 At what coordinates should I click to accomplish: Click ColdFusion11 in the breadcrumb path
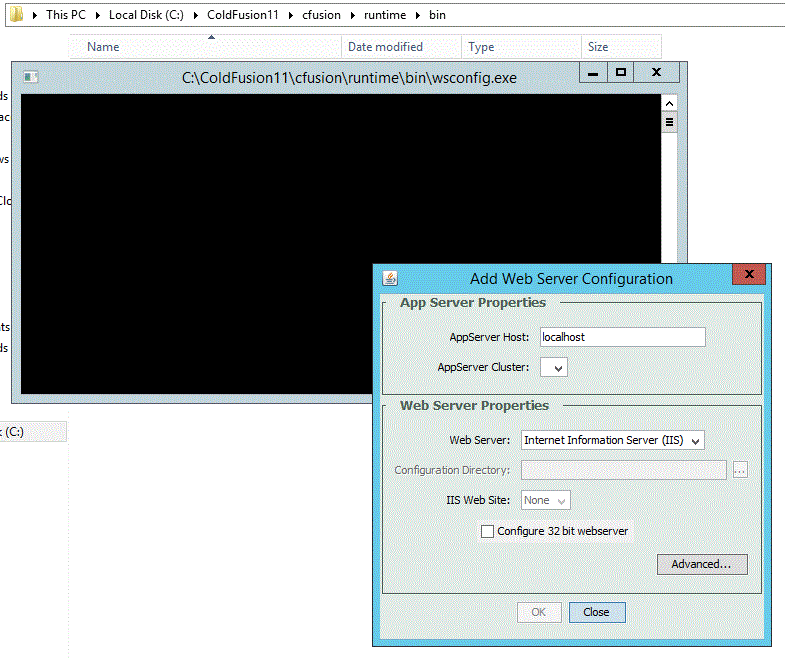243,15
